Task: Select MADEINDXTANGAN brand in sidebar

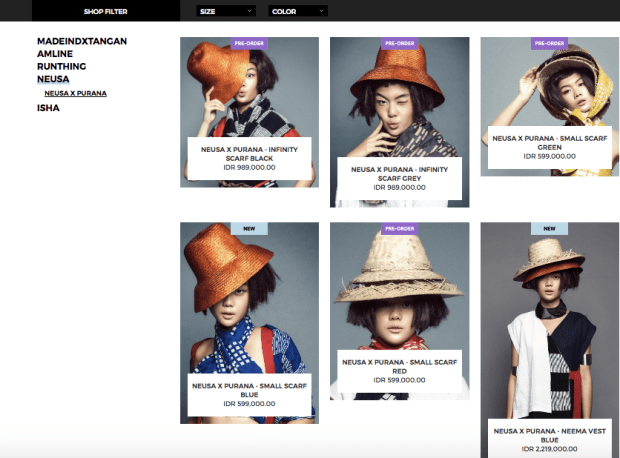Action: [82, 41]
